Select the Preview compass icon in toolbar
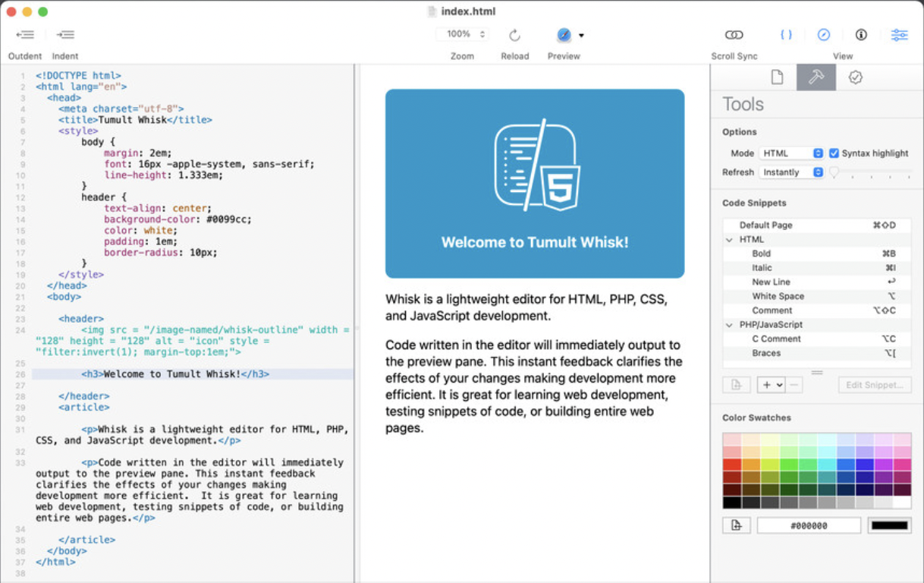 563,34
